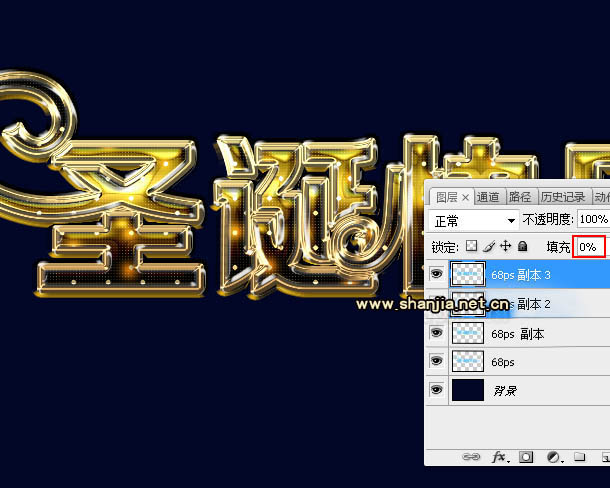This screenshot has width=610, height=488.
Task: Select the 68ps 副本 2 layer row
Action: 518,304
